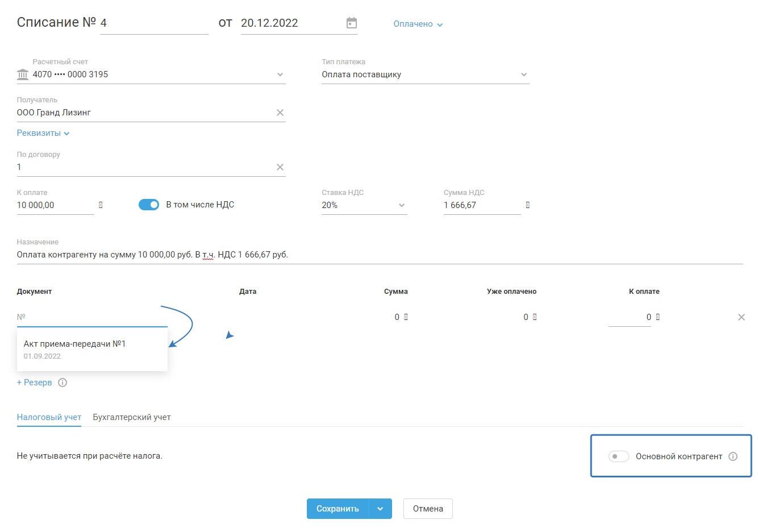Focus the document № input field
Screen dimensions: 758x532
click(92, 317)
